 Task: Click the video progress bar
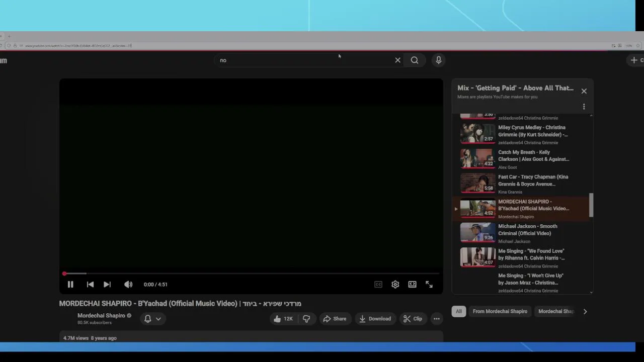click(252, 274)
